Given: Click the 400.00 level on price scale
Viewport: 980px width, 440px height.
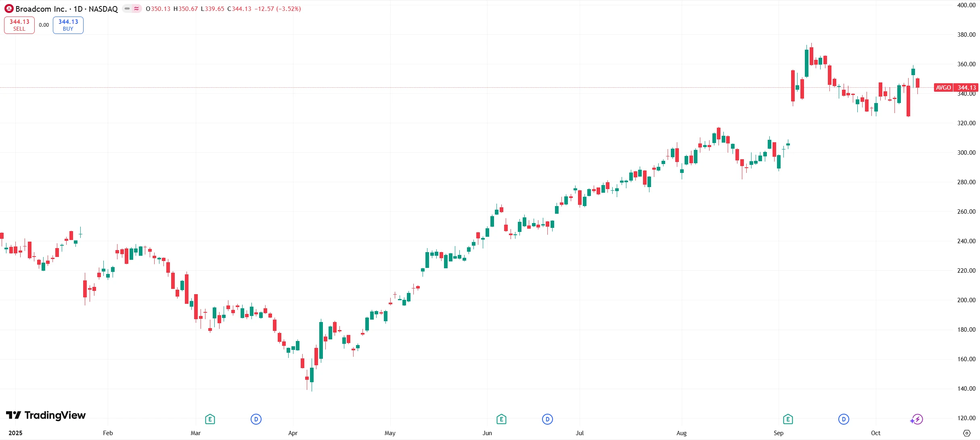Looking at the screenshot, I should coord(966,5).
